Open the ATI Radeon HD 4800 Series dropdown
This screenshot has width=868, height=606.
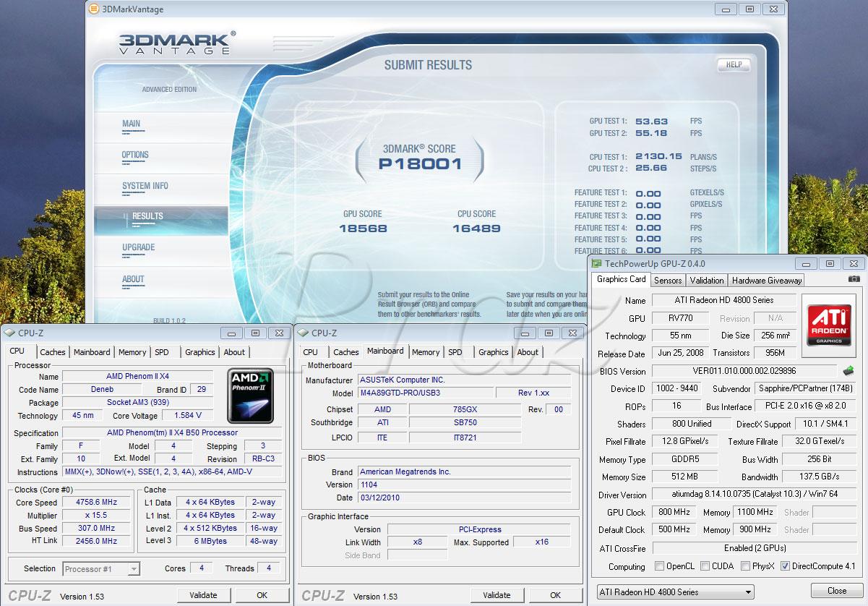(675, 592)
